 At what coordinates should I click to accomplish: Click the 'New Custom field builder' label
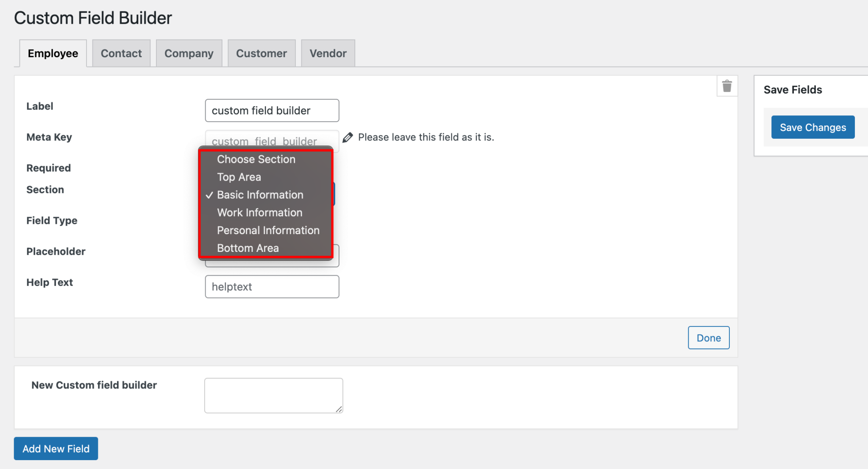(x=94, y=385)
